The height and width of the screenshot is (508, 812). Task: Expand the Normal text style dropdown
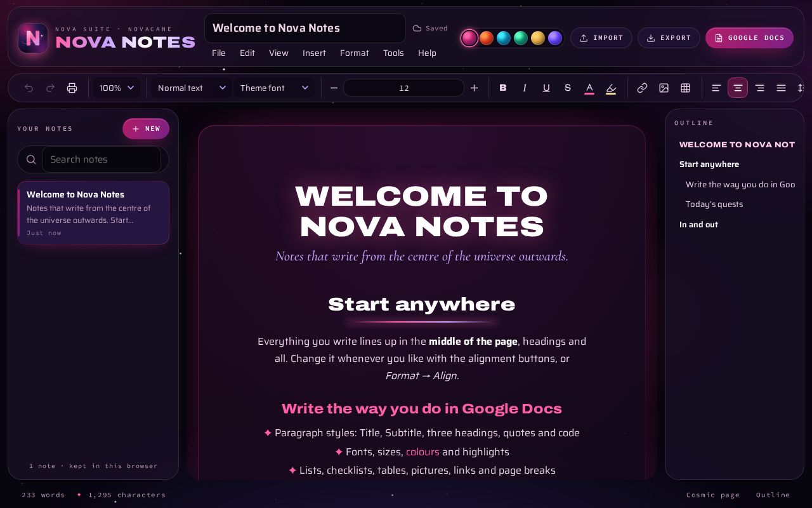[192, 88]
